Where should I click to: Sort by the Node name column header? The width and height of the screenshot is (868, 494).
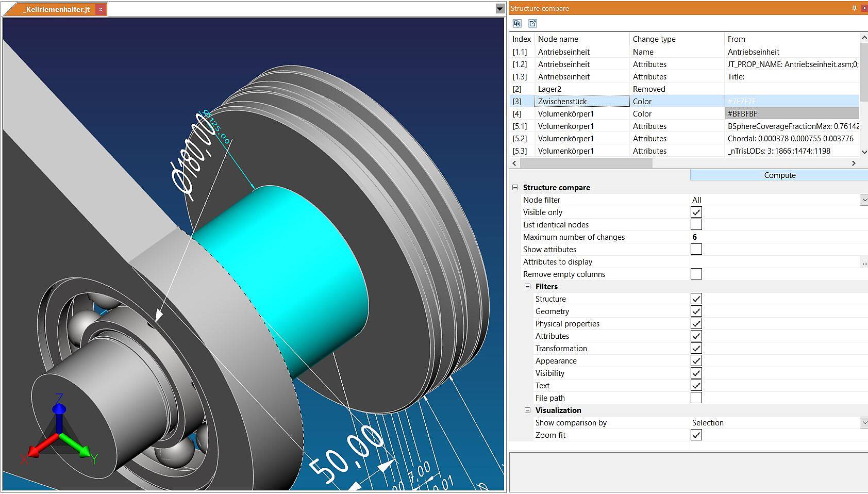[582, 39]
